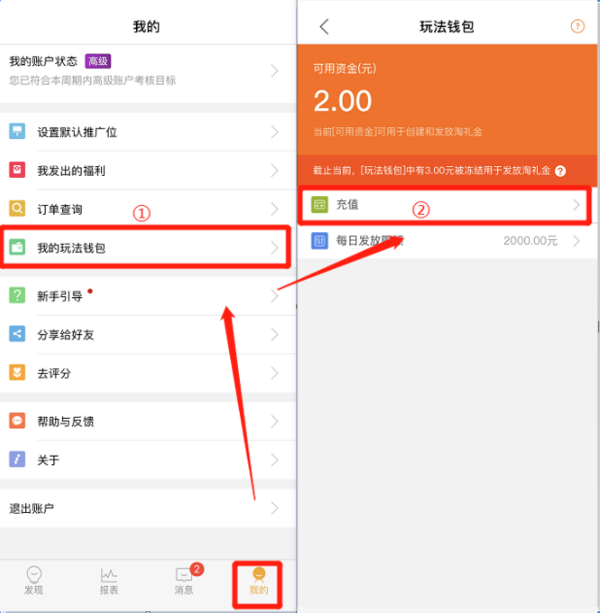The width and height of the screenshot is (600, 613).
Task: Tap the 帮助与反馈 chat icon
Action: 17,421
